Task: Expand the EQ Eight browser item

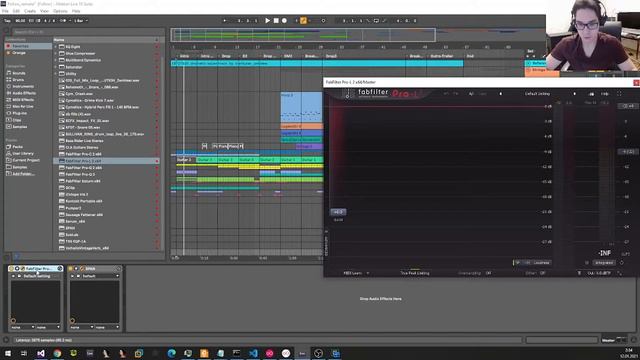Action: (56, 47)
